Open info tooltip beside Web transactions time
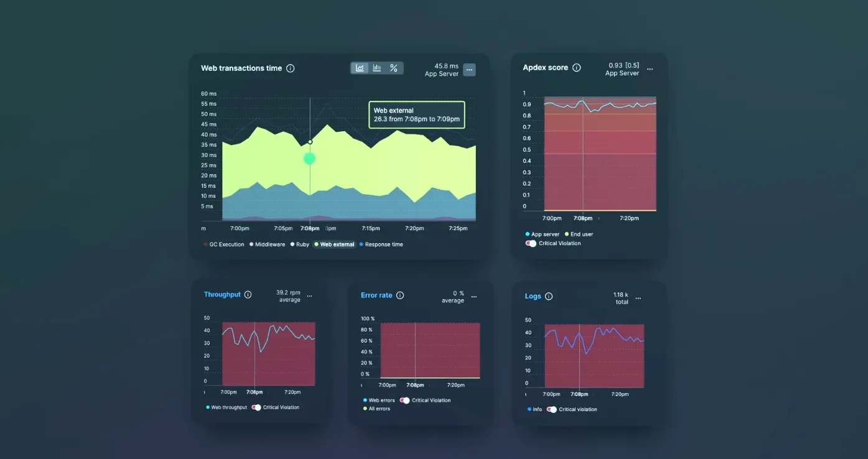 (290, 68)
